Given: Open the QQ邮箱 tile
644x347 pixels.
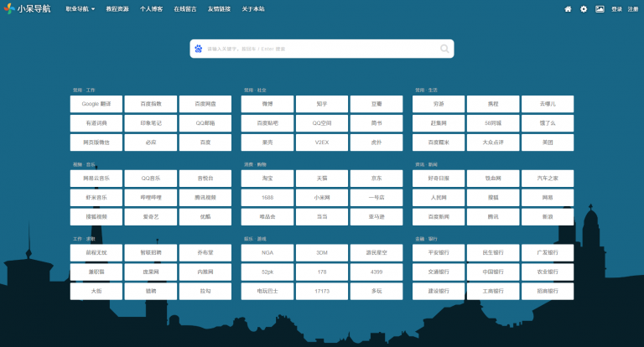Looking at the screenshot, I should 205,123.
